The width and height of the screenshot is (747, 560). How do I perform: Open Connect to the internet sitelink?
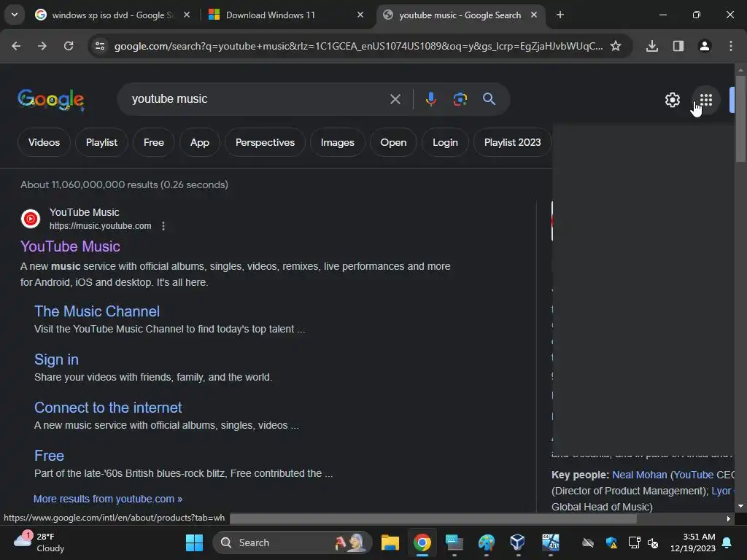click(108, 408)
